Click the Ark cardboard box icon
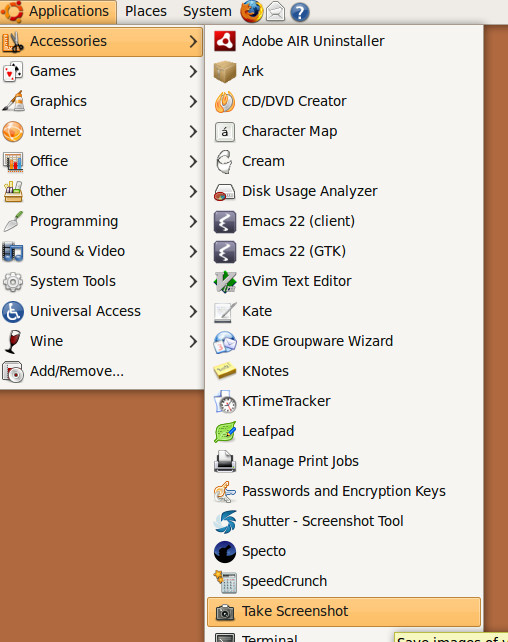508x642 pixels. 225,71
